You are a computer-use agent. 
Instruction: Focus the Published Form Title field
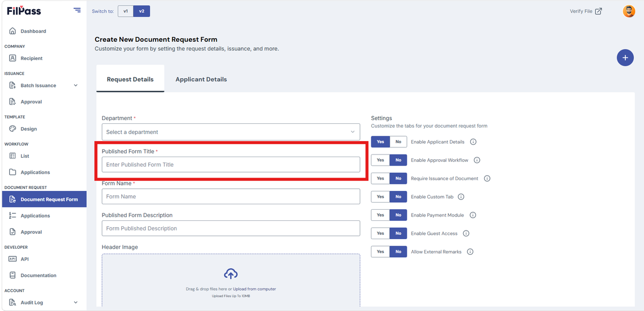(231, 165)
